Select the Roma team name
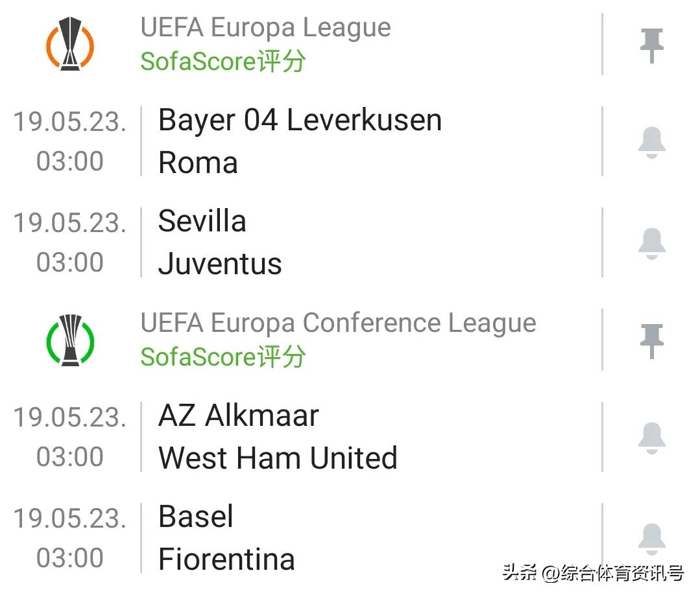 click(x=198, y=163)
